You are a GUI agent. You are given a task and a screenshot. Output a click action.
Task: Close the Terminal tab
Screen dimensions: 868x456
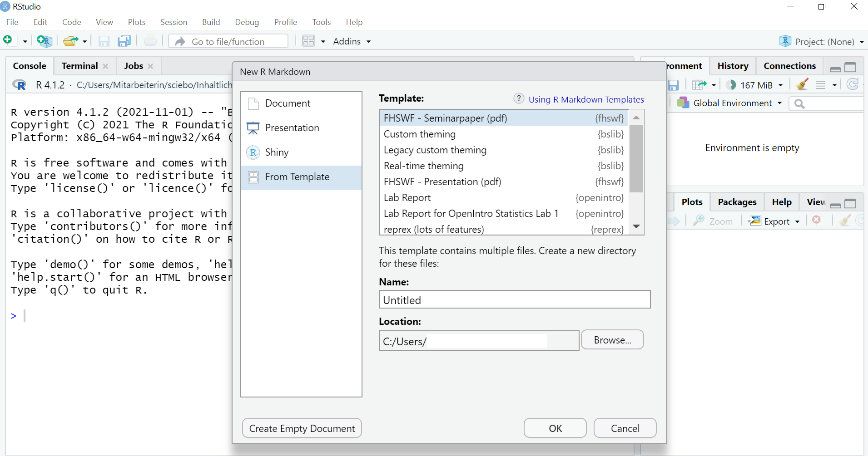pos(105,66)
